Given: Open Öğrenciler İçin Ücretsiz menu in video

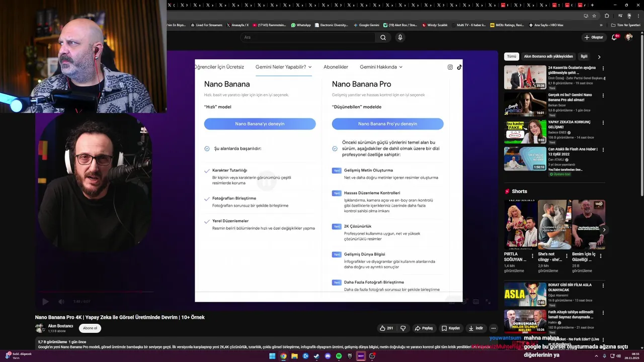Looking at the screenshot, I should point(219,67).
